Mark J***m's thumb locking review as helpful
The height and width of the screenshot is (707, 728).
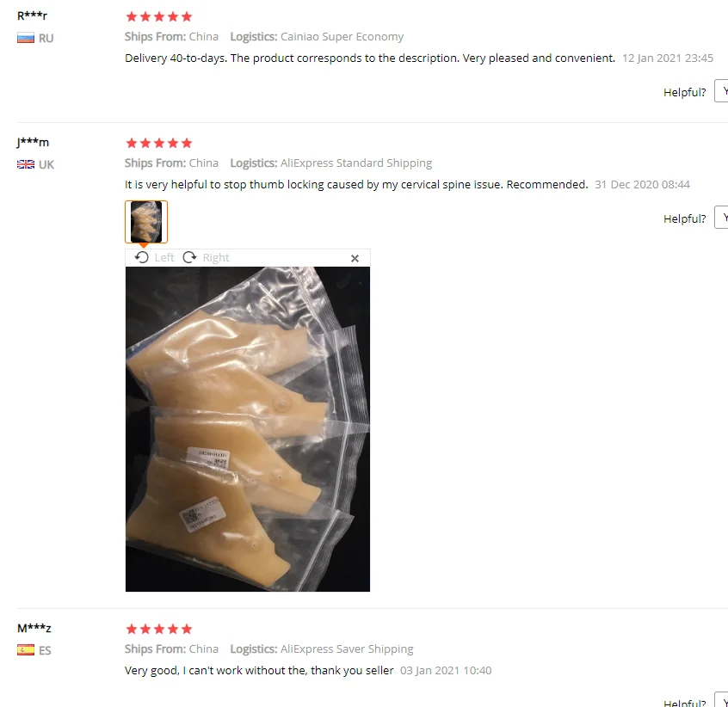721,217
